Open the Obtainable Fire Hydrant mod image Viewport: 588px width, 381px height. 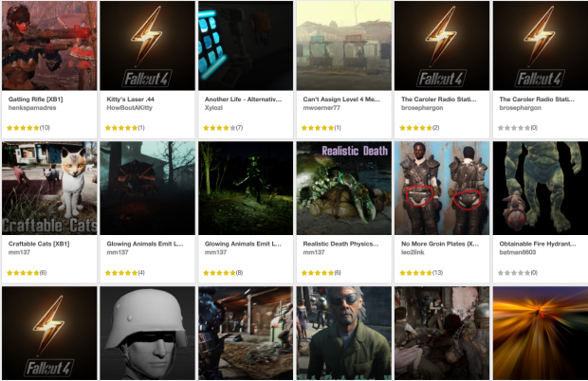pos(541,188)
